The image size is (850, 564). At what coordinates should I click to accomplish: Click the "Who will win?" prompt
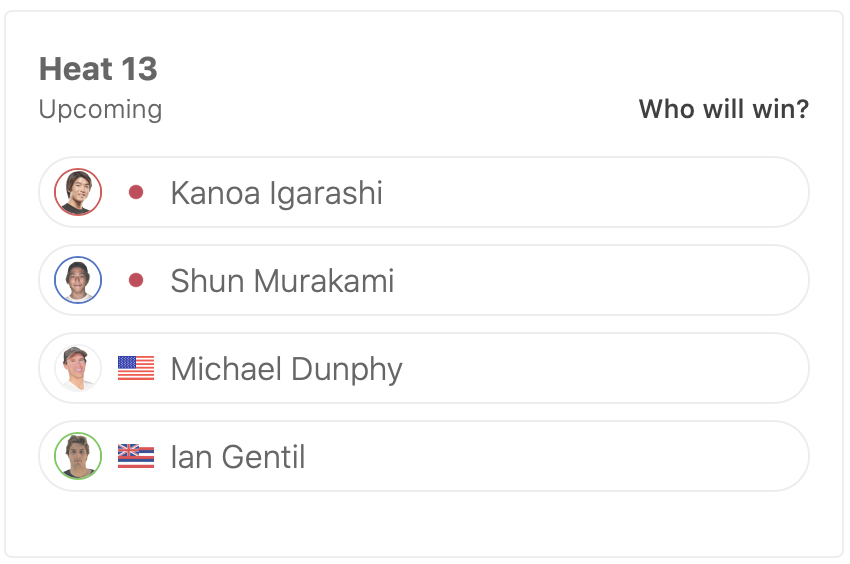(724, 108)
